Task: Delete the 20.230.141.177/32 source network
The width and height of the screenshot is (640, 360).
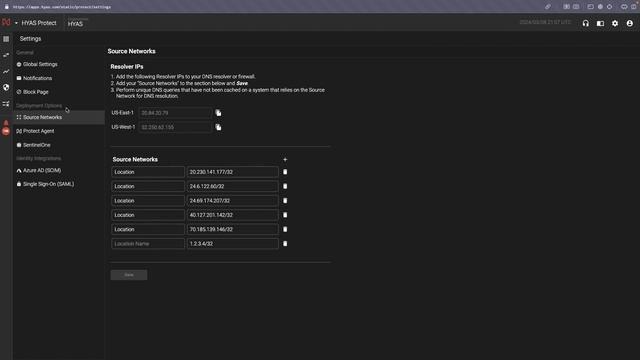Action: (x=285, y=172)
